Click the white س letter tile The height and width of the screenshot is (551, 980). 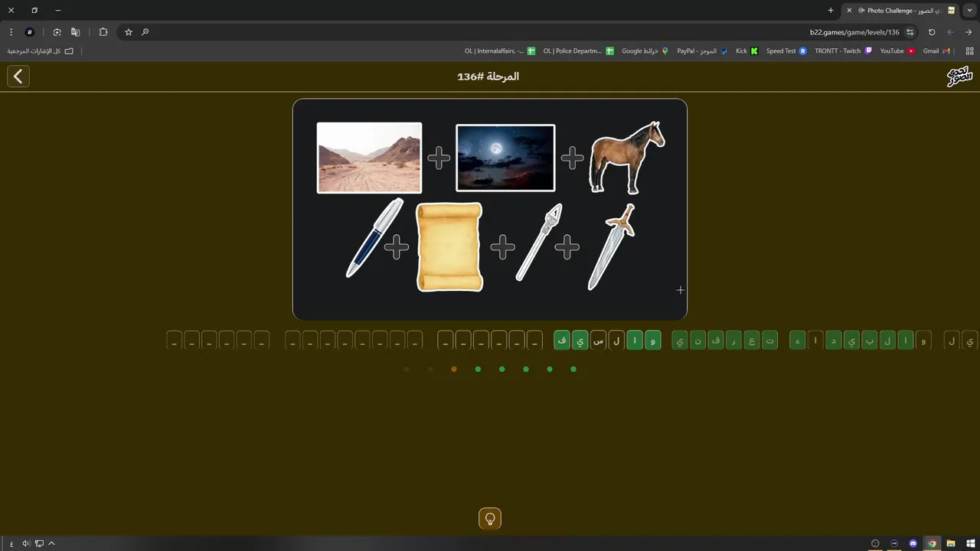[599, 341]
